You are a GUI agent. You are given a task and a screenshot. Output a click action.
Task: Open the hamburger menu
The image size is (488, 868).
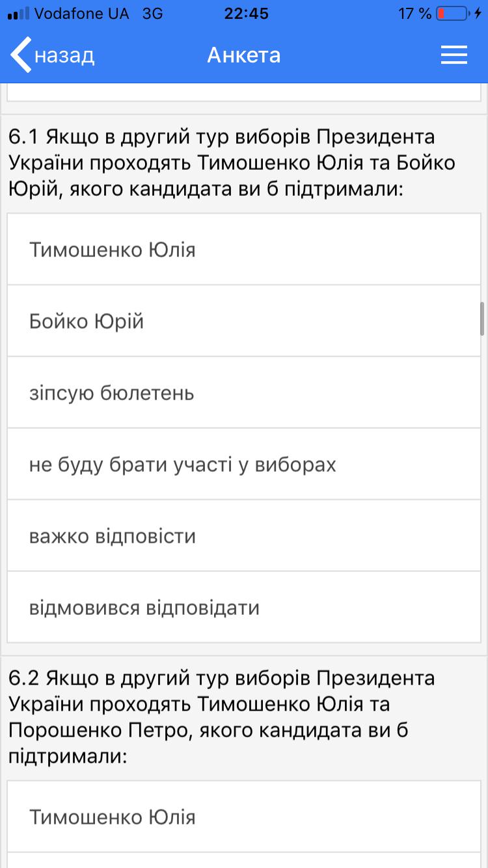(x=454, y=55)
